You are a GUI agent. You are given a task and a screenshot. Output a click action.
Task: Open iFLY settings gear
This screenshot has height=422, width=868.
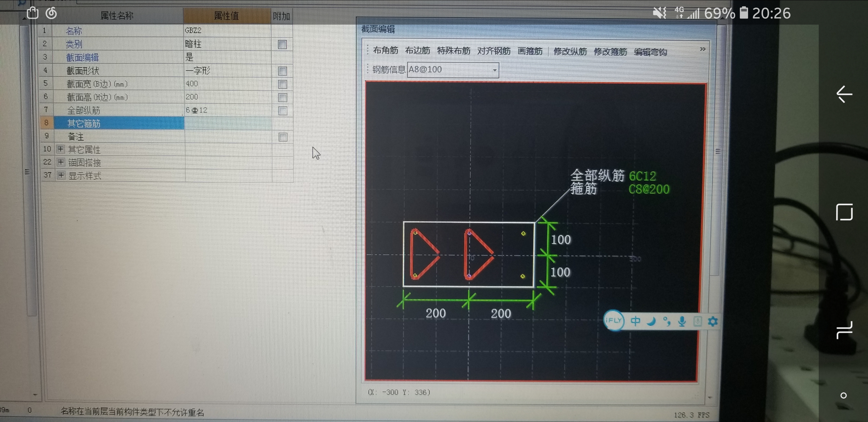click(712, 322)
